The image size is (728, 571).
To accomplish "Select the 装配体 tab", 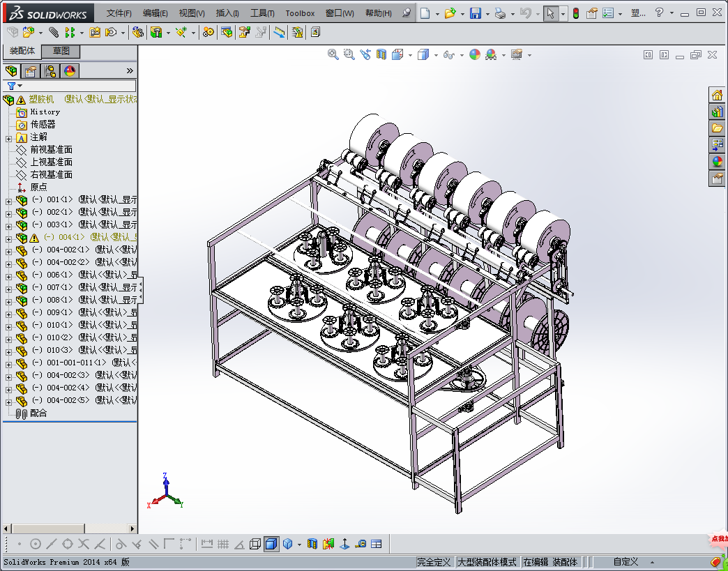I will point(22,51).
